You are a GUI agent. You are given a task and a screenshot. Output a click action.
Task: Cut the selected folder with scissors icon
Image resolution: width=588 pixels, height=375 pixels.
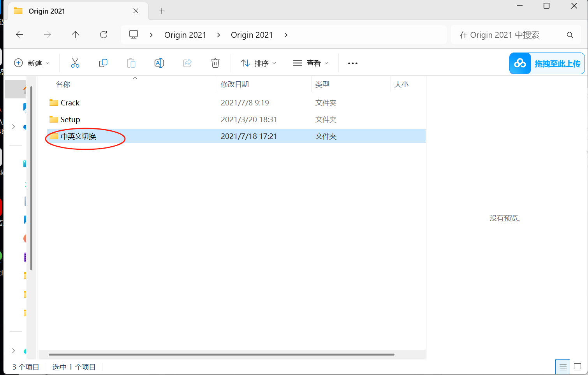[75, 63]
